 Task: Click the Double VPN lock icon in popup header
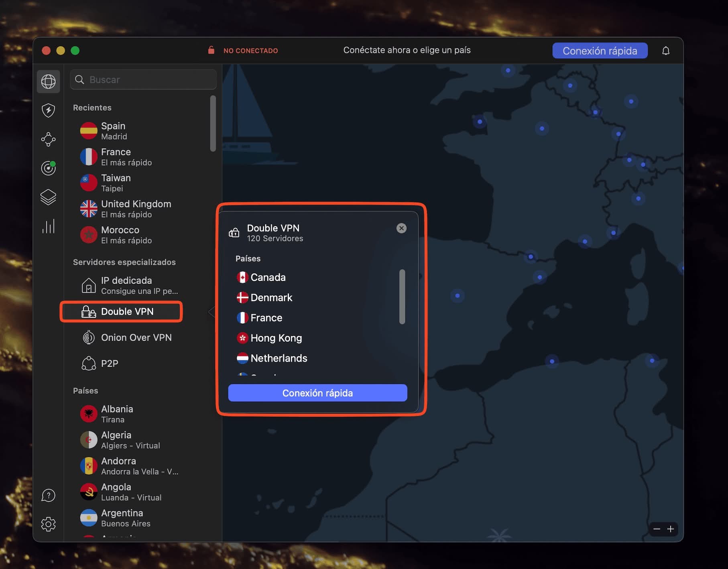point(234,233)
